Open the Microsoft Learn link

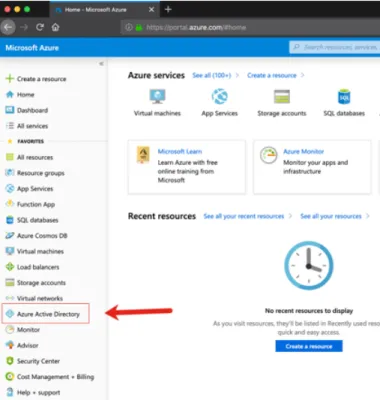(180, 151)
